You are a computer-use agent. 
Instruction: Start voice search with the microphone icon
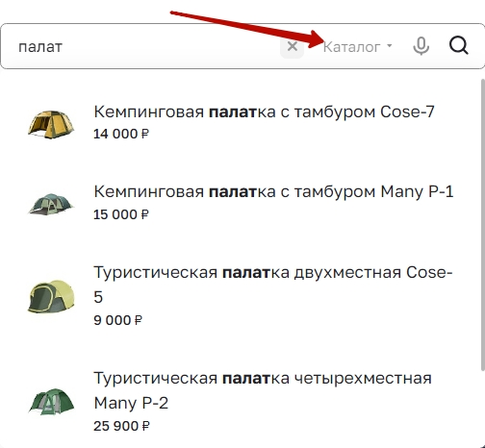pyautogui.click(x=421, y=46)
